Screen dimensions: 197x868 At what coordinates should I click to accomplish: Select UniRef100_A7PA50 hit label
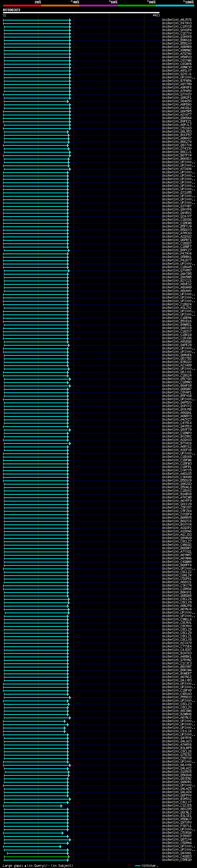177,91
